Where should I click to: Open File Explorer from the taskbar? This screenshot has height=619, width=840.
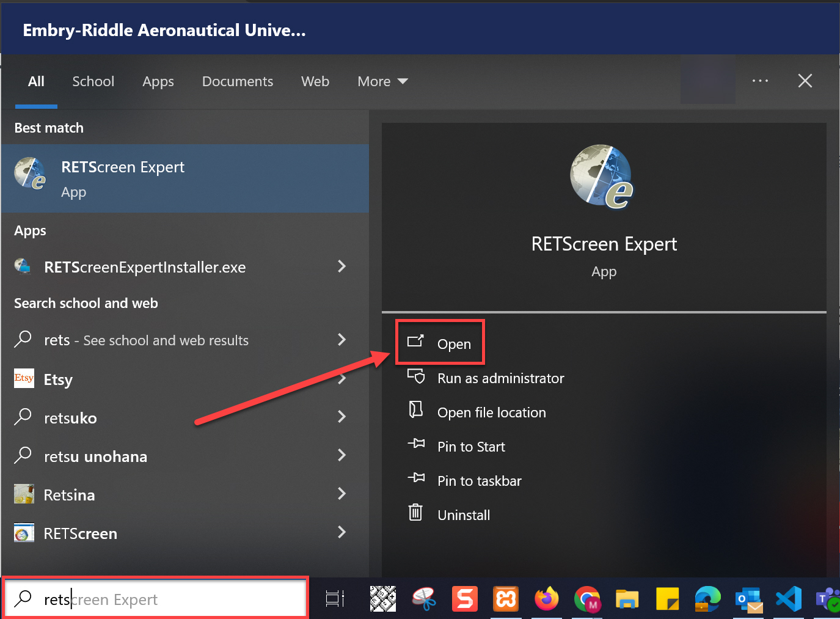pos(627,599)
